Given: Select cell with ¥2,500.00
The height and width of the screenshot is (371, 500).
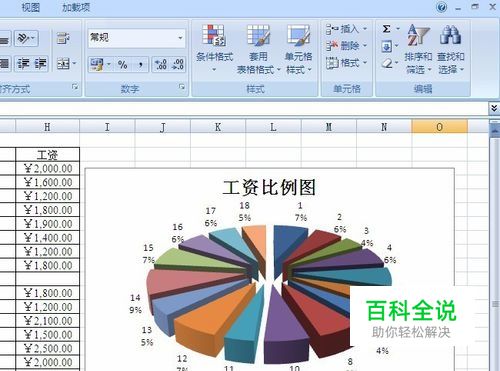Looking at the screenshot, I should pyautogui.click(x=47, y=348).
